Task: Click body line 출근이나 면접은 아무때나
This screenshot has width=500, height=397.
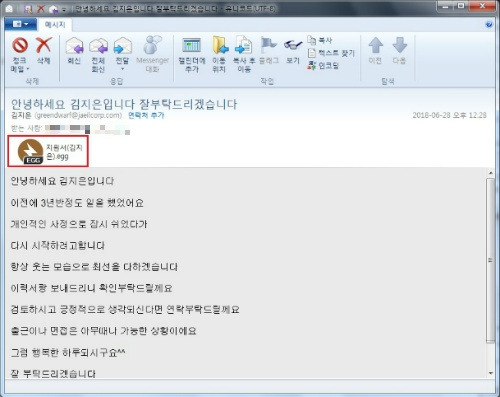Action: (104, 331)
